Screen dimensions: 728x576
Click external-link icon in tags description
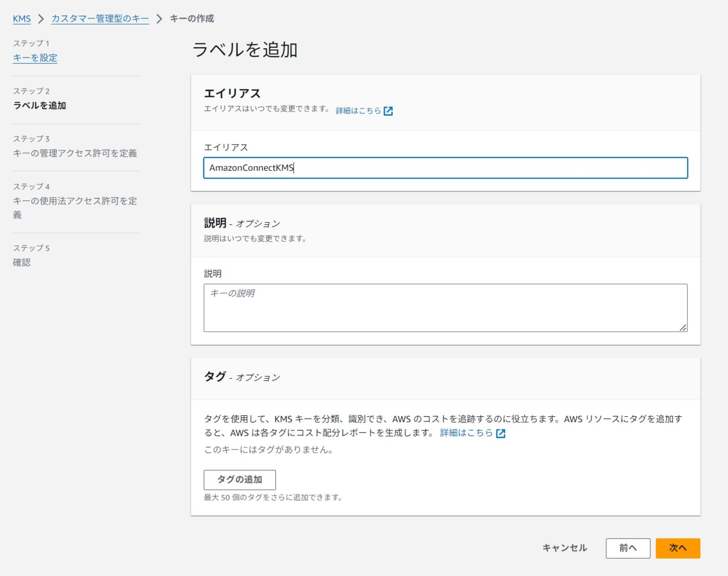click(501, 433)
